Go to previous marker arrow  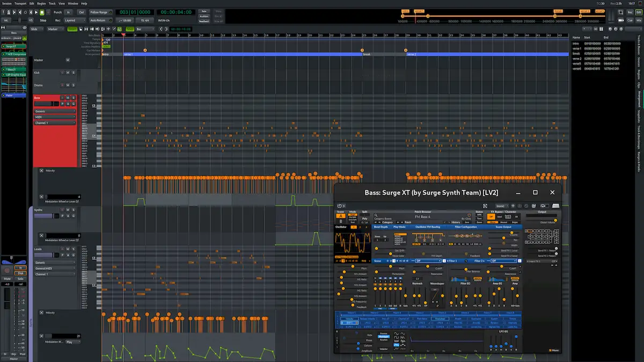(x=161, y=28)
